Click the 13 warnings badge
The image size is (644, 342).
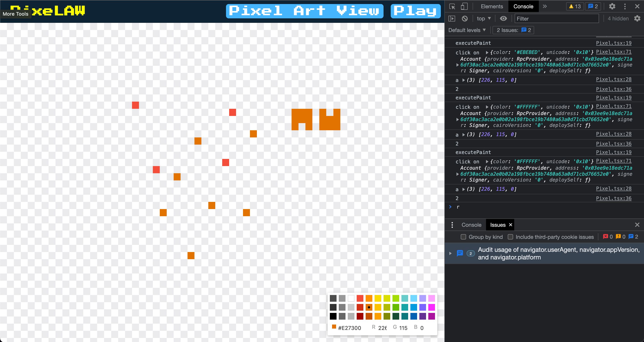[x=575, y=6]
